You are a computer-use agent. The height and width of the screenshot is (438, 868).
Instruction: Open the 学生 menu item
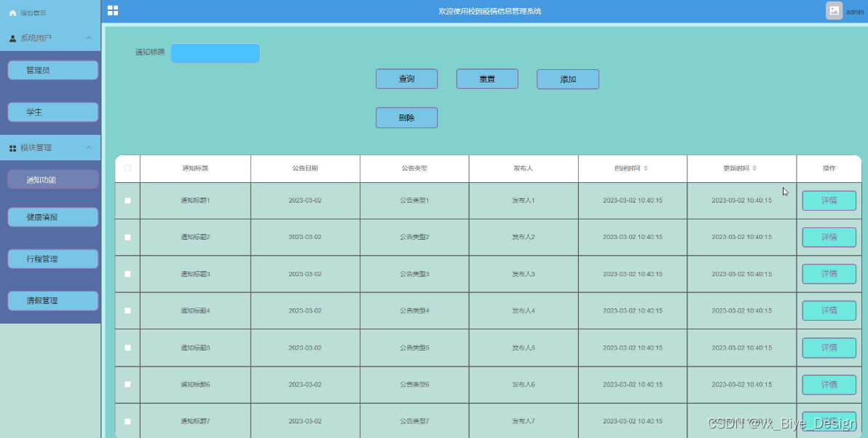click(53, 112)
